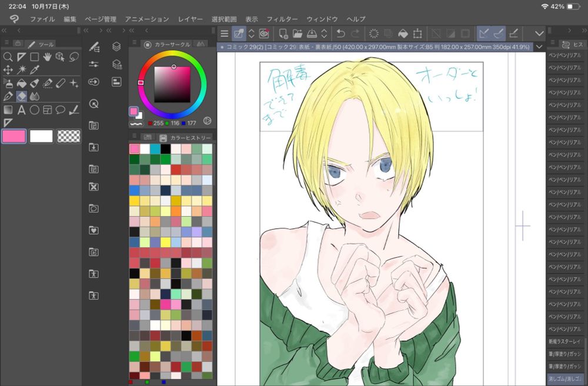
Task: Select the Gradient tool
Action: 8,110
